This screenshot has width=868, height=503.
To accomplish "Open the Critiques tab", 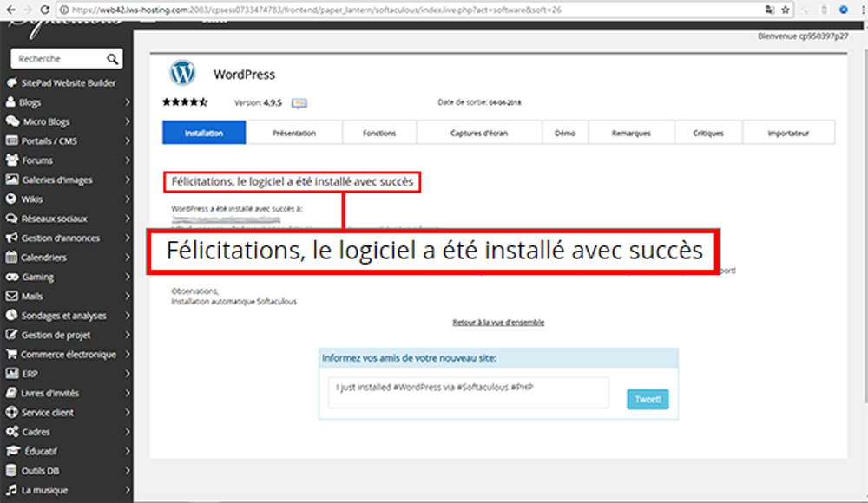I will (x=708, y=133).
